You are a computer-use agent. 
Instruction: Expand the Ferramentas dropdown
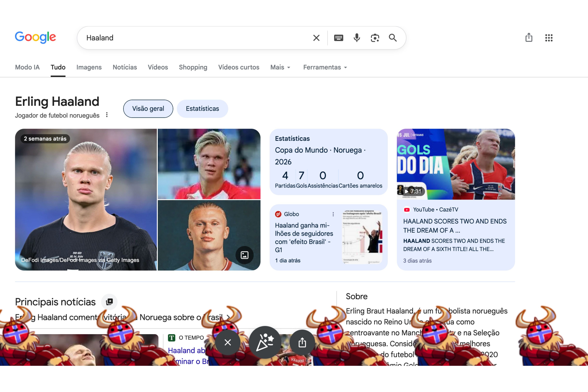click(325, 67)
